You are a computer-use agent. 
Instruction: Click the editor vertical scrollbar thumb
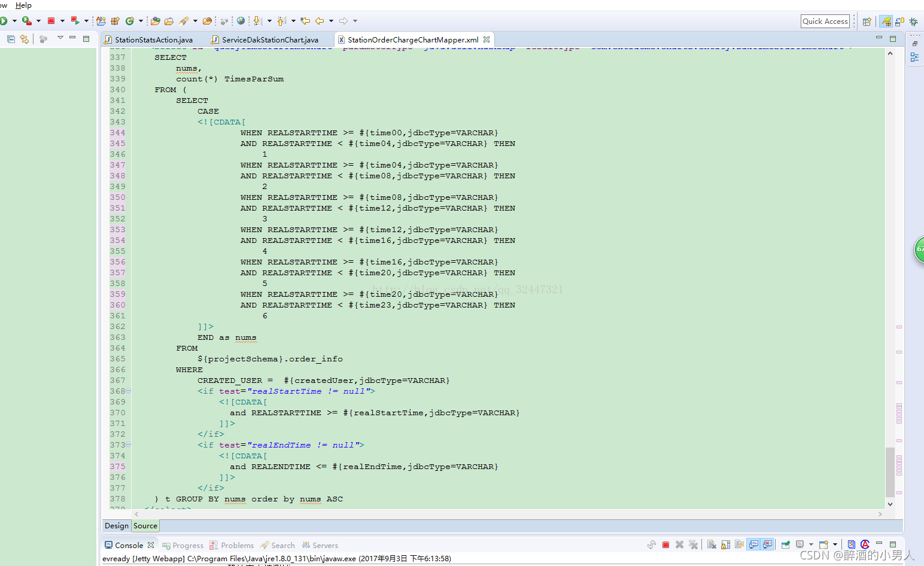click(x=890, y=472)
